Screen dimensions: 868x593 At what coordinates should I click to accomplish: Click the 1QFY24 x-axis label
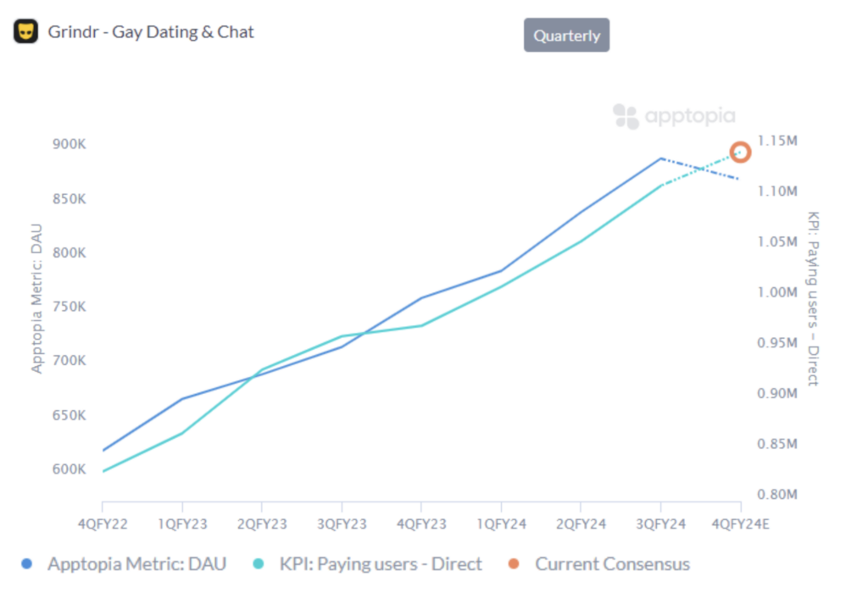[501, 524]
